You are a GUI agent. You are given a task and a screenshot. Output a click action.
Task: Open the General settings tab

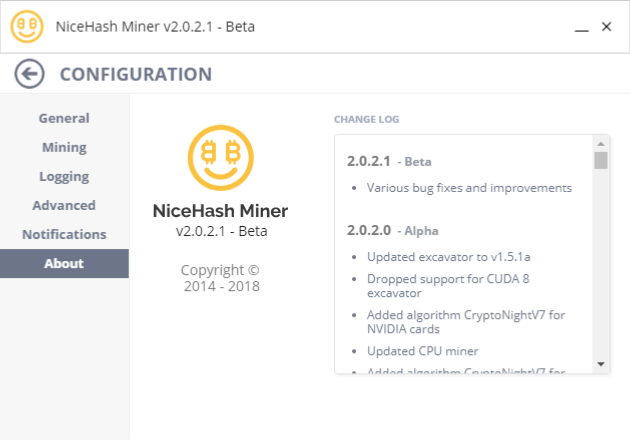(x=64, y=118)
